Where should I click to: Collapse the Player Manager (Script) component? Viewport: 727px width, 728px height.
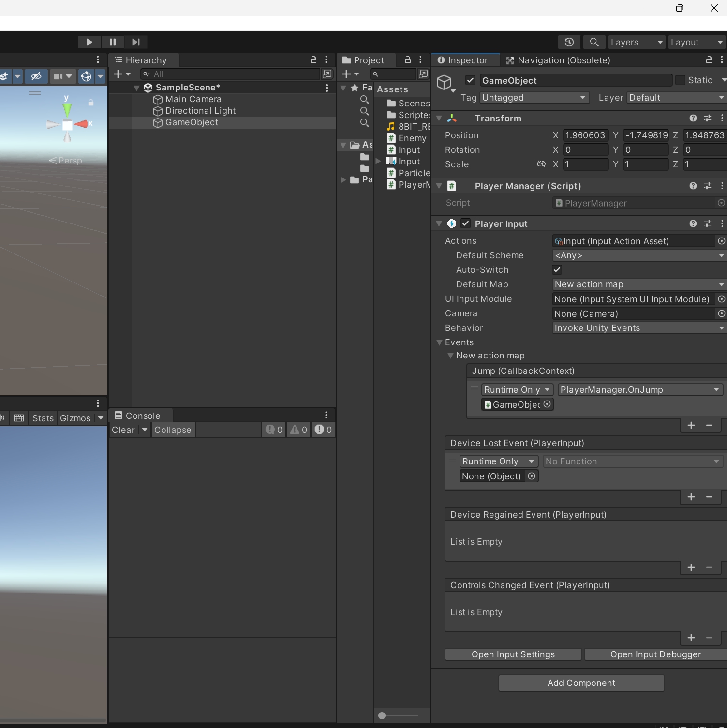[x=439, y=186]
